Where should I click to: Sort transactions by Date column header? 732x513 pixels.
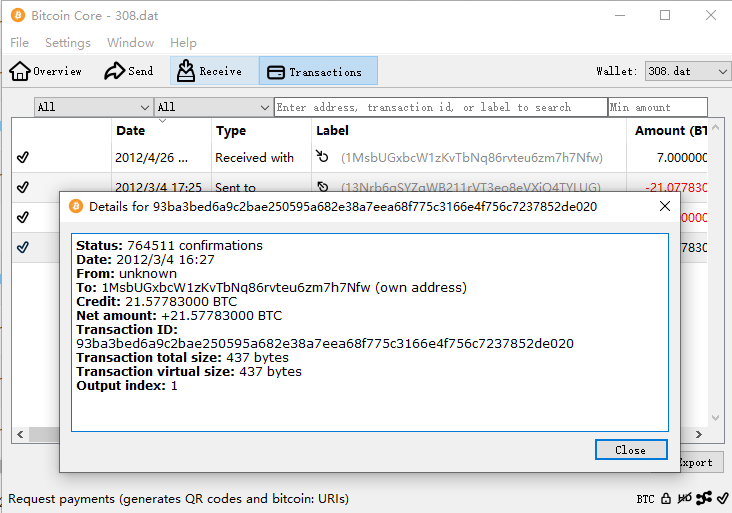point(131,131)
